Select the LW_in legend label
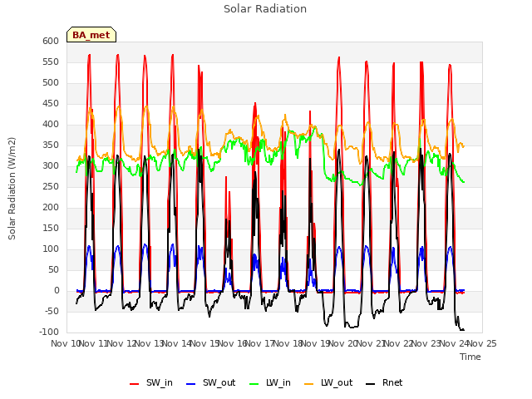Screen dimensions: 532x399 (x=278, y=382)
